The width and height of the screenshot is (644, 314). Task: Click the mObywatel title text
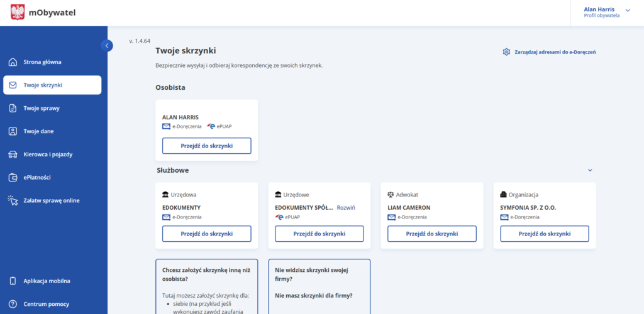[x=52, y=13]
